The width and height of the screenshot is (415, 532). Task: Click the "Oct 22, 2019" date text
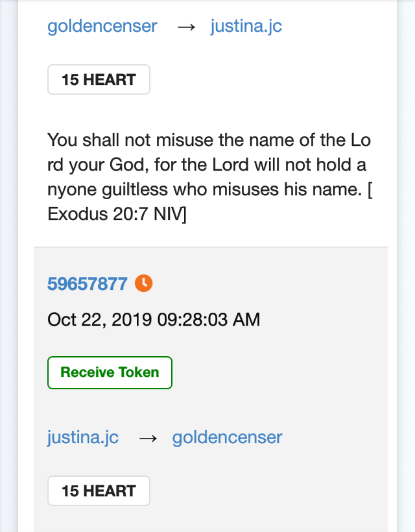coord(99,320)
